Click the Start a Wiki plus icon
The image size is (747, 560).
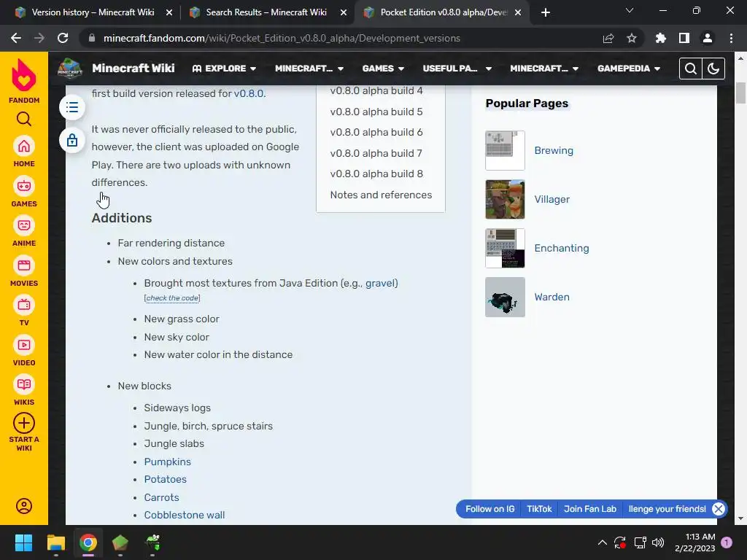click(x=24, y=423)
